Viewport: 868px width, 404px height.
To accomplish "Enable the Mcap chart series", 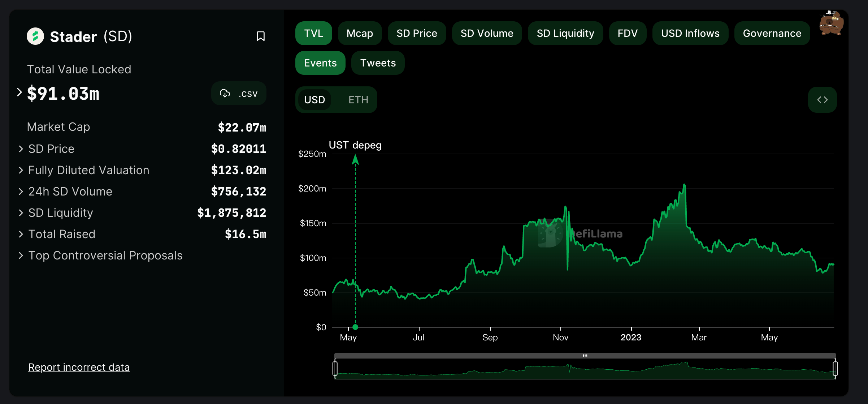I will click(360, 33).
